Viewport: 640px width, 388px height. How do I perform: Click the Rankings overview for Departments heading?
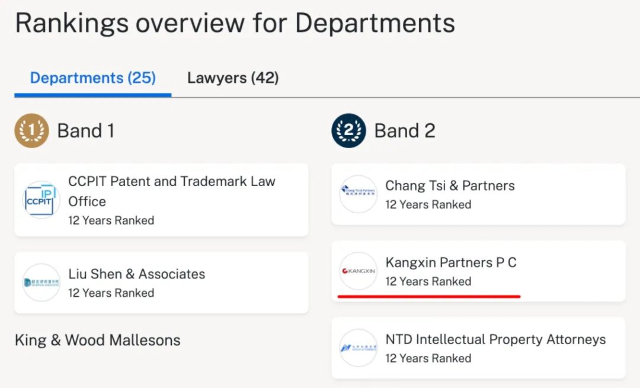235,23
